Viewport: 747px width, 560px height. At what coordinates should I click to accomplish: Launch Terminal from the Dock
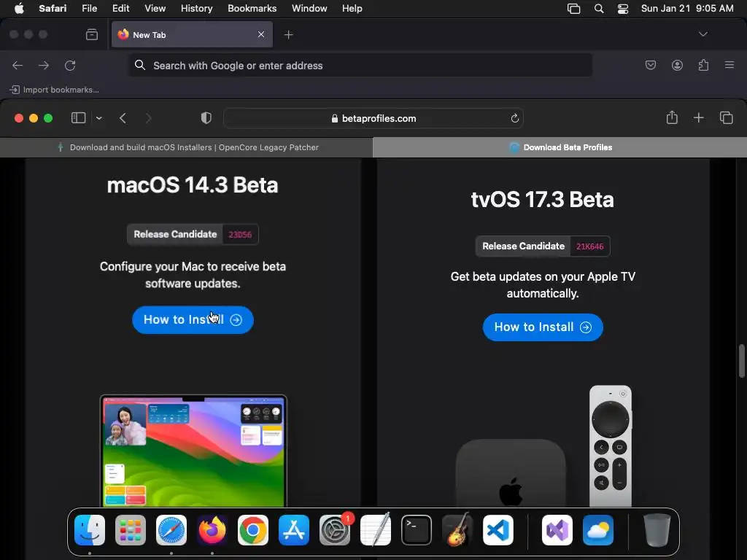(x=417, y=530)
